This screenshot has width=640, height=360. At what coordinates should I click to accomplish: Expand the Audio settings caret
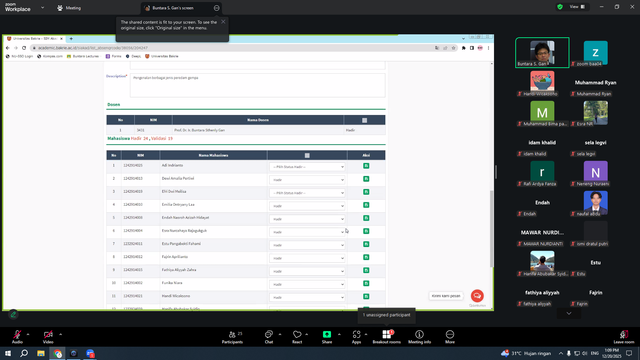point(28,334)
